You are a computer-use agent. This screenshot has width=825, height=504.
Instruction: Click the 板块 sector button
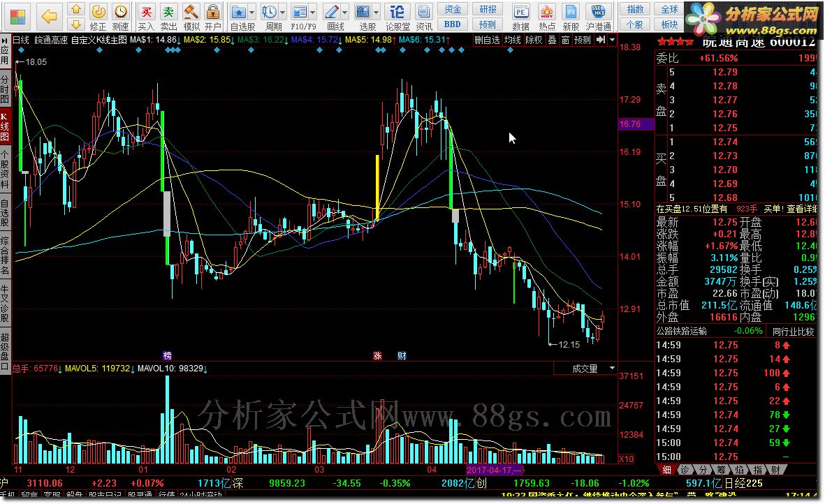tap(669, 24)
